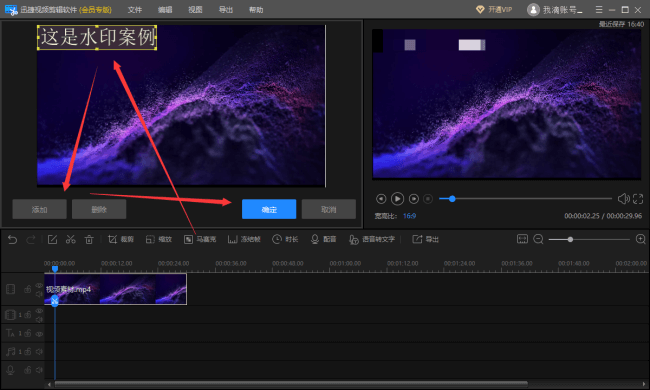650x390 pixels.
Task: Click the timeline horizontal scrollbar
Action: click(291, 384)
